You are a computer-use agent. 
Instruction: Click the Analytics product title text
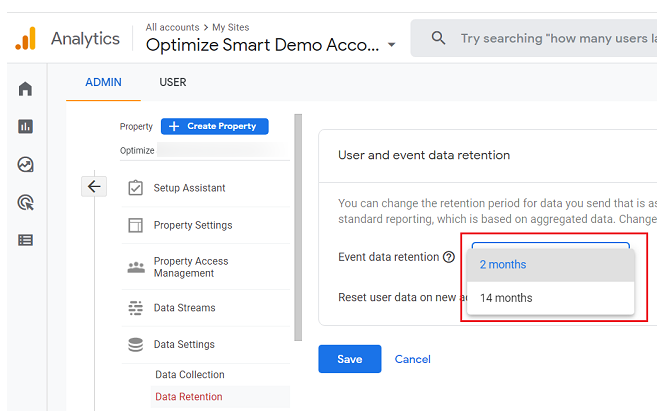[x=85, y=39]
